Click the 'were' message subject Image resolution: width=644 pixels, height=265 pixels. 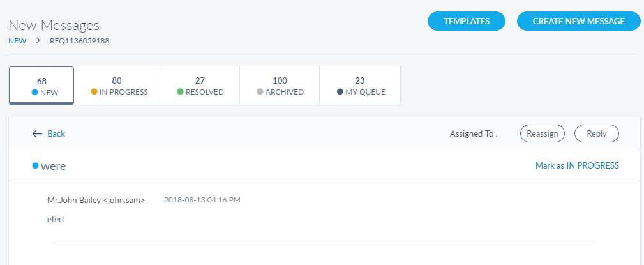[54, 166]
